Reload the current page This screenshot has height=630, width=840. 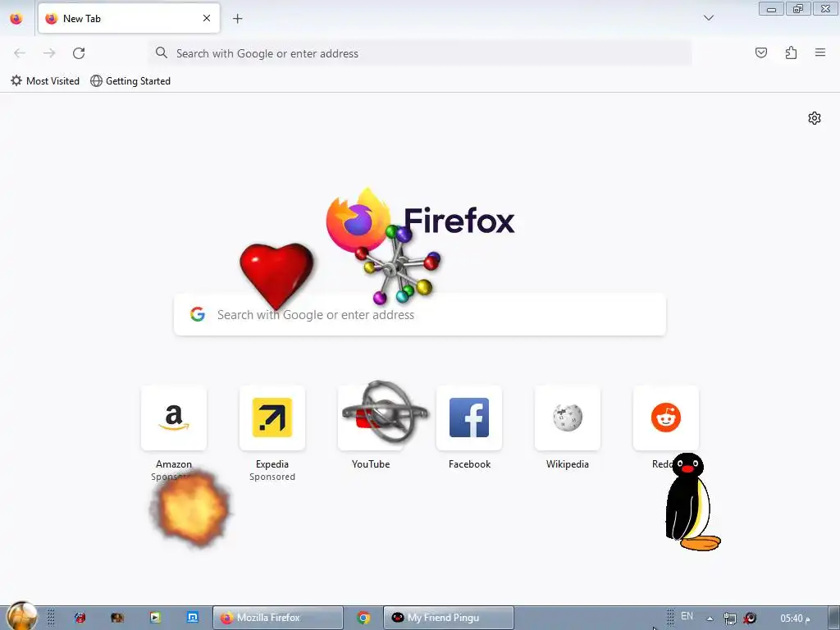tap(79, 53)
